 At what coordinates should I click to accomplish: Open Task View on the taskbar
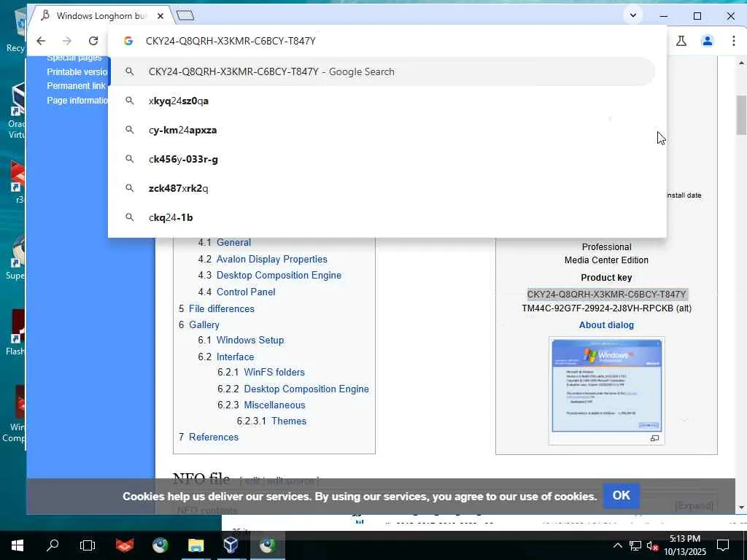pos(88,545)
